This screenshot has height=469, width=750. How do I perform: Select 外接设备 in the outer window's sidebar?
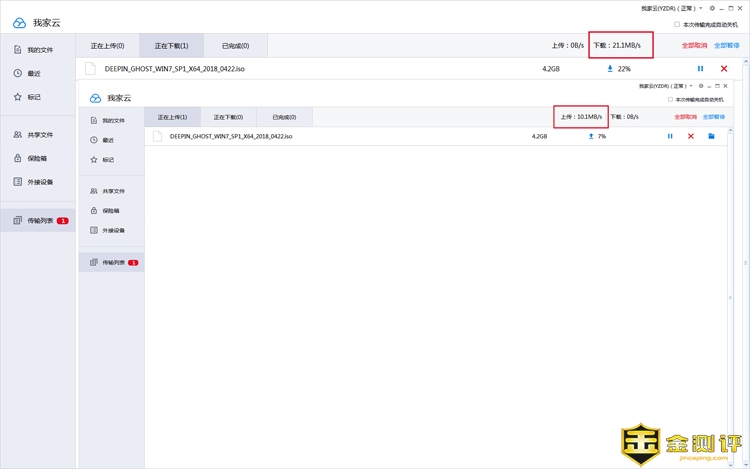[40, 182]
